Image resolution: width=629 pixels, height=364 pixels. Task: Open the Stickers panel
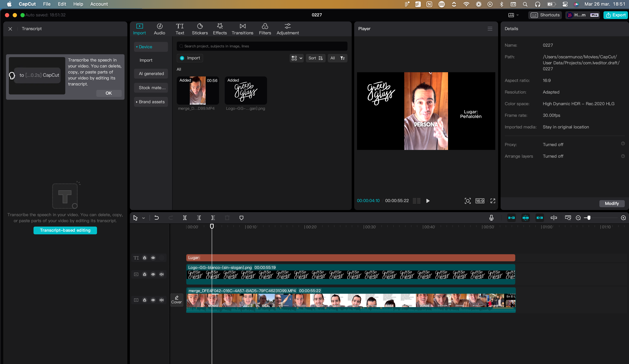[200, 29]
